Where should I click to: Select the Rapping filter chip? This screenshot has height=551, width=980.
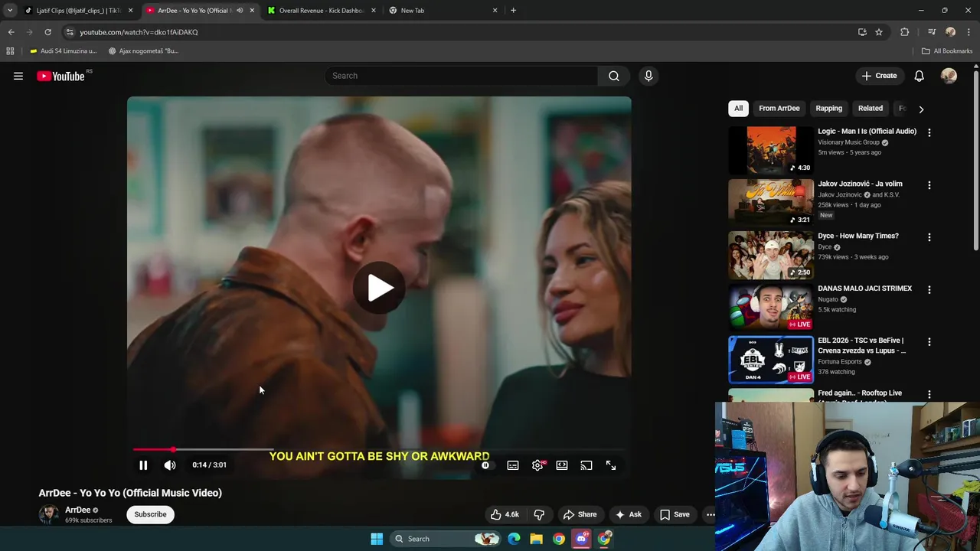coord(828,109)
